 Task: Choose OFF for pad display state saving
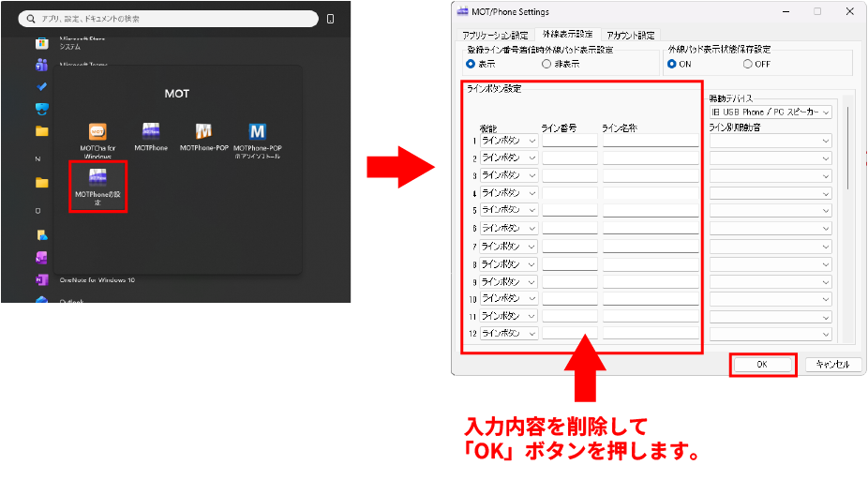747,65
